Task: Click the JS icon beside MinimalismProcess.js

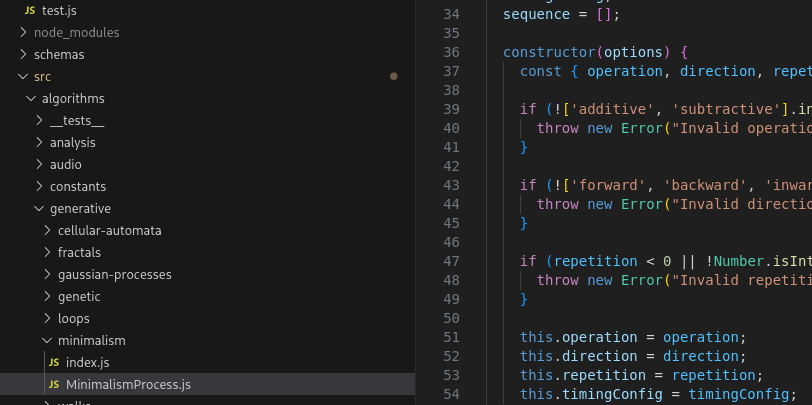Action: (x=54, y=384)
